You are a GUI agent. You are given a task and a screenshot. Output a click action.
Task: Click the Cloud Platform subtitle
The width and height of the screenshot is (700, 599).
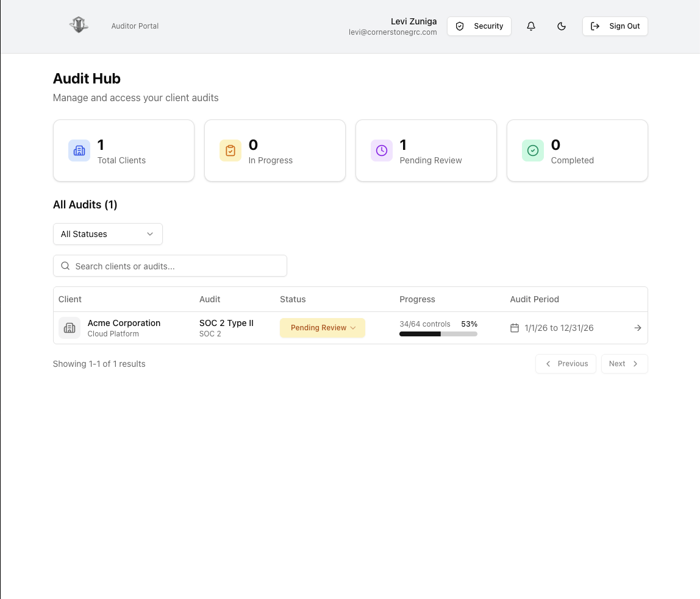113,333
